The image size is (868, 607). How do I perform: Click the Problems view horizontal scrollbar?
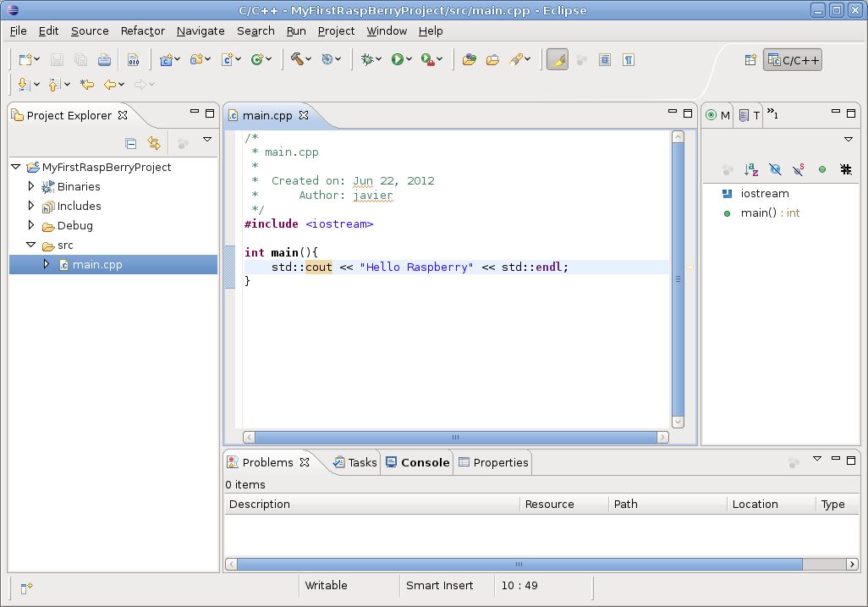click(x=542, y=564)
